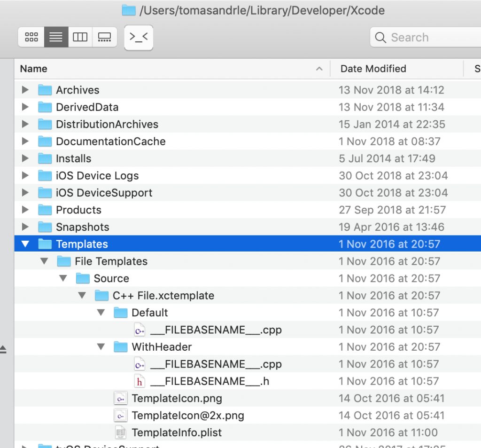The image size is (481, 448).
Task: Select the iOS DeviceSupport folder icon
Action: pyautogui.click(x=45, y=193)
